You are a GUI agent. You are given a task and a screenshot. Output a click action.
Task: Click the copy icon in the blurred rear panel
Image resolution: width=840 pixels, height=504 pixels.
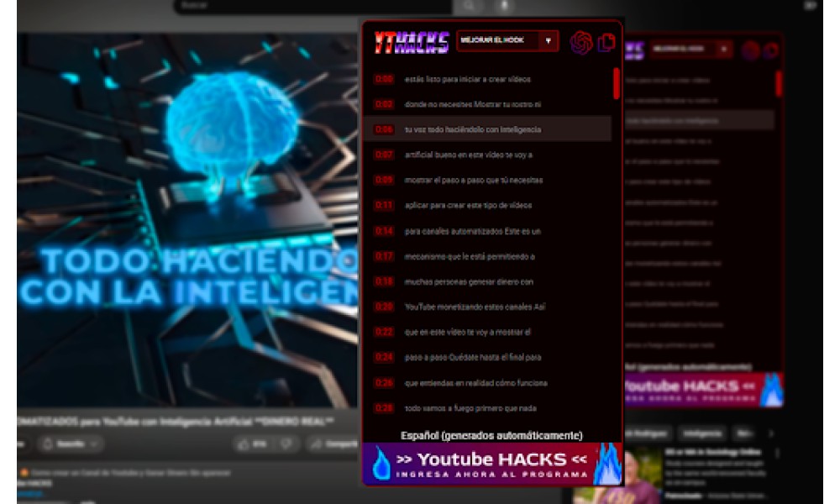[x=771, y=50]
